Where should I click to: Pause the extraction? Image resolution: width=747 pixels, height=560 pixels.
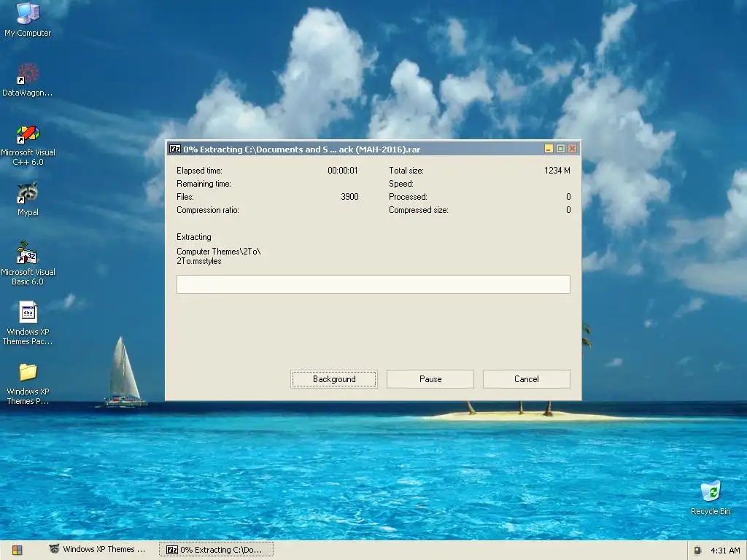[x=430, y=379]
